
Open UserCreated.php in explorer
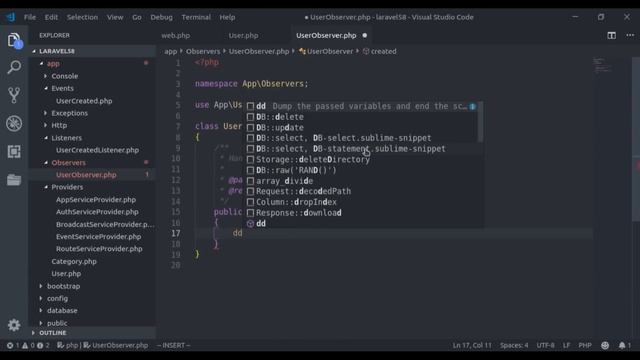click(84, 101)
